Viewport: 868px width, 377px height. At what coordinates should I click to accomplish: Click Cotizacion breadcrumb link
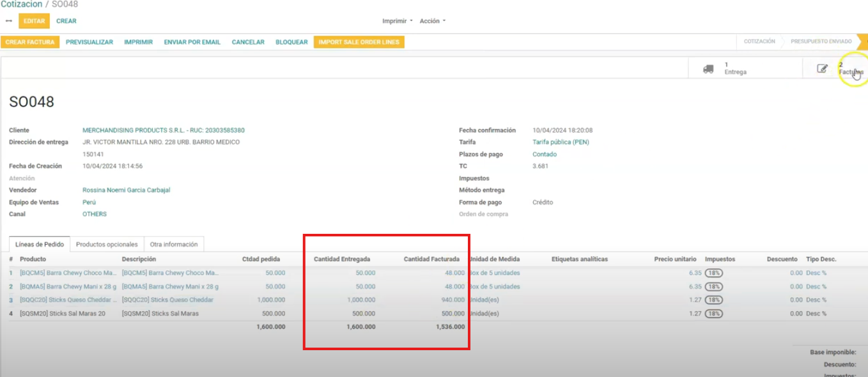(x=22, y=4)
